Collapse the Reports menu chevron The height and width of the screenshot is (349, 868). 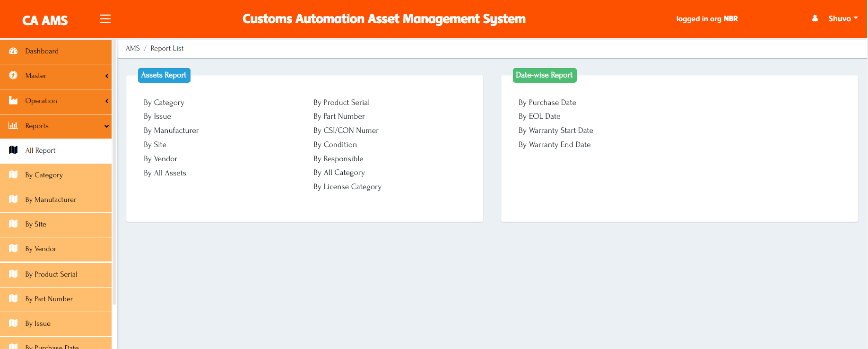click(107, 126)
